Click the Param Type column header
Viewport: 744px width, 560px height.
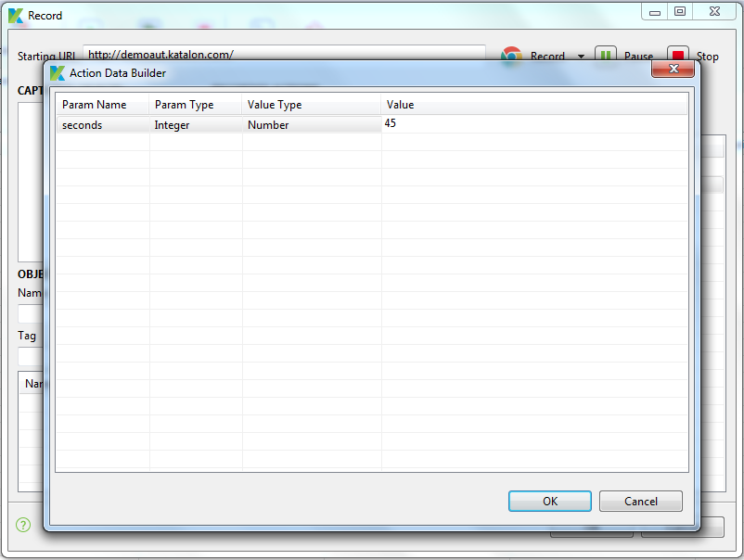pos(196,105)
